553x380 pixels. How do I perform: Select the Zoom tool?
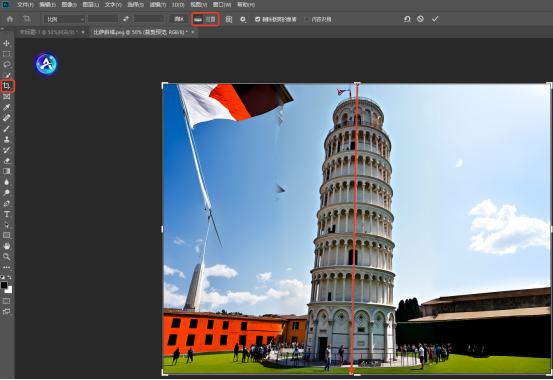pos(6,257)
